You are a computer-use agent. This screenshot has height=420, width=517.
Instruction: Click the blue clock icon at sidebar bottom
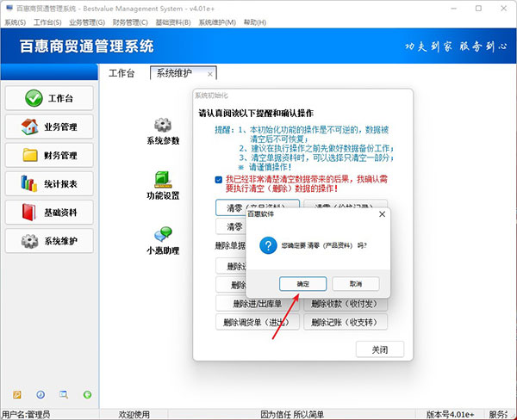(x=40, y=394)
